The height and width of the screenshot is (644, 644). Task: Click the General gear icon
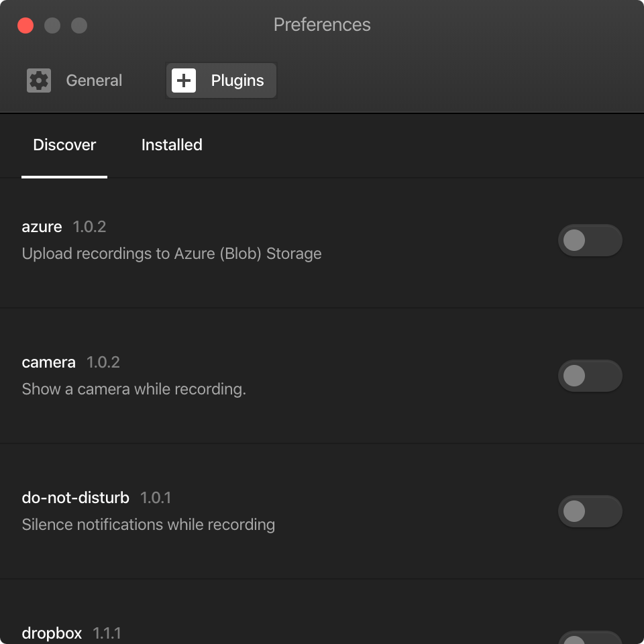(39, 80)
